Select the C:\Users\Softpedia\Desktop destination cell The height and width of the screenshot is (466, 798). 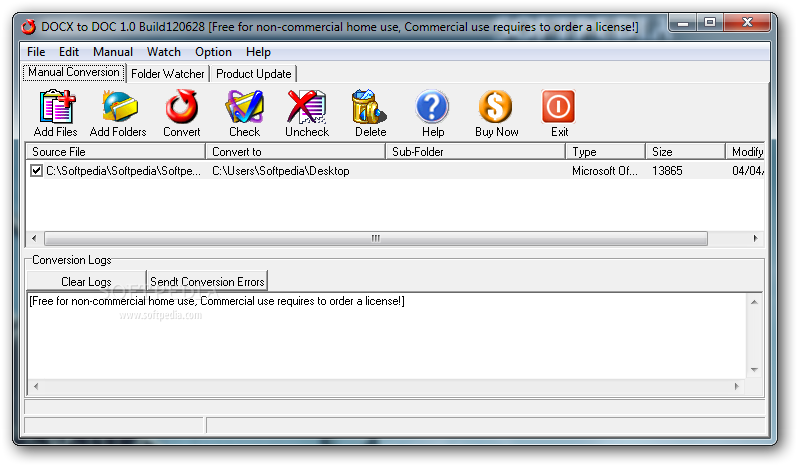pyautogui.click(x=281, y=171)
